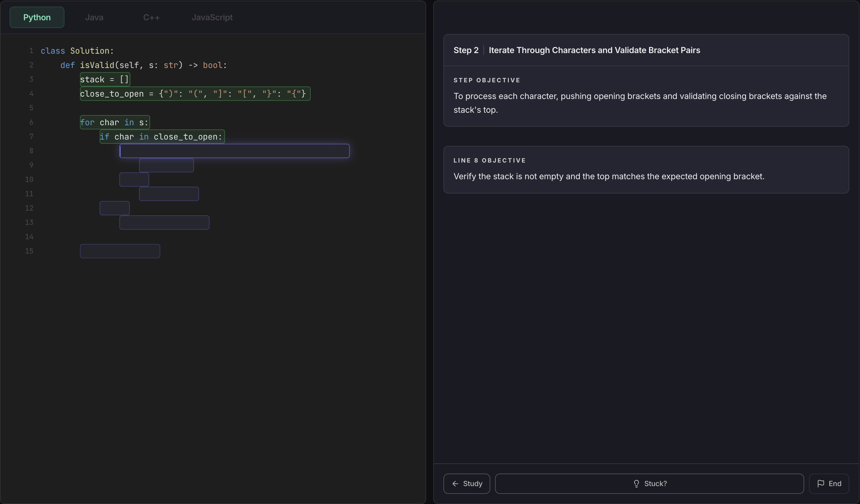Click the flag icon on the End button
The width and height of the screenshot is (860, 504).
coord(821,483)
